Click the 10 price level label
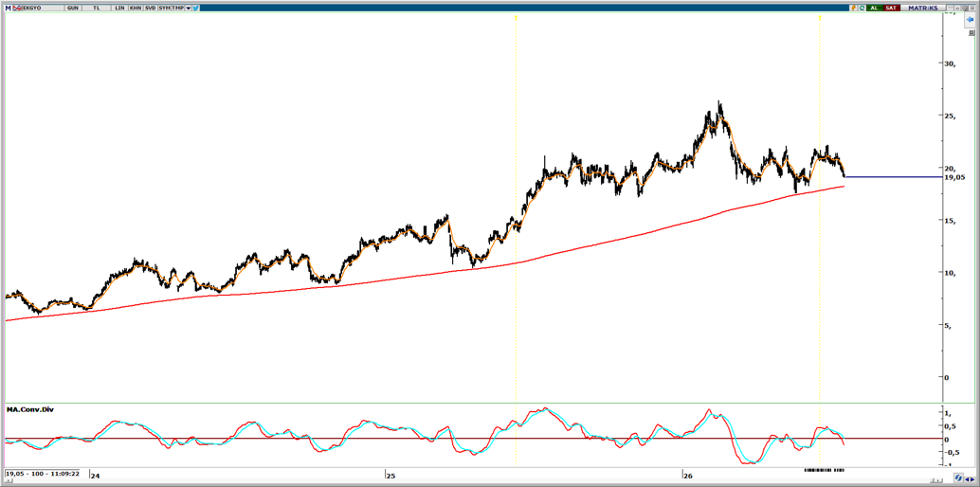Viewport: 980px width, 487px height. pos(950,273)
